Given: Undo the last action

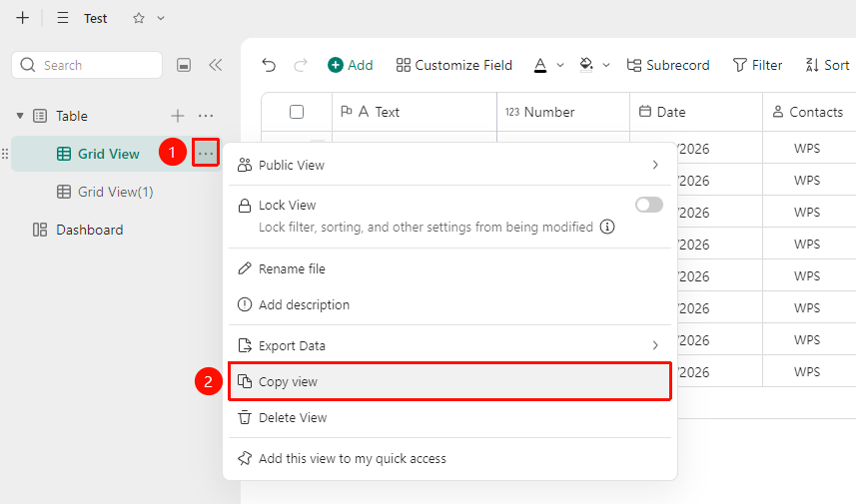Looking at the screenshot, I should tap(269, 66).
